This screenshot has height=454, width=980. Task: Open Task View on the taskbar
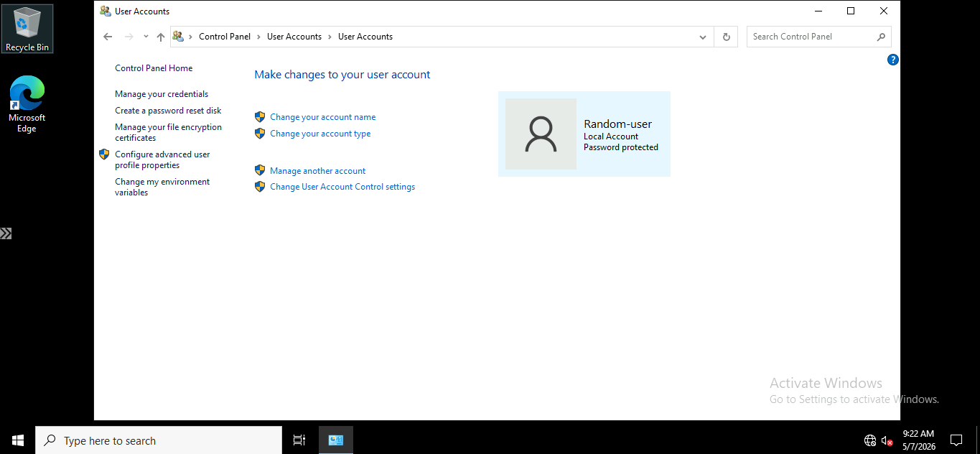[299, 440]
